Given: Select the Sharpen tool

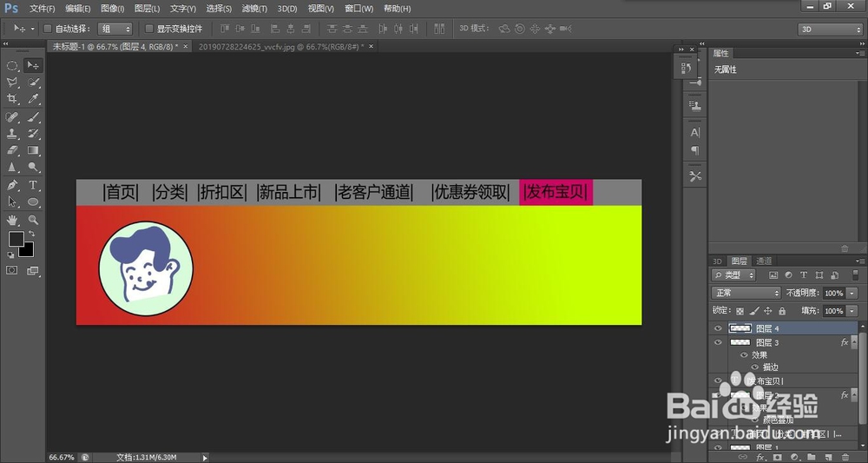Looking at the screenshot, I should coord(11,167).
